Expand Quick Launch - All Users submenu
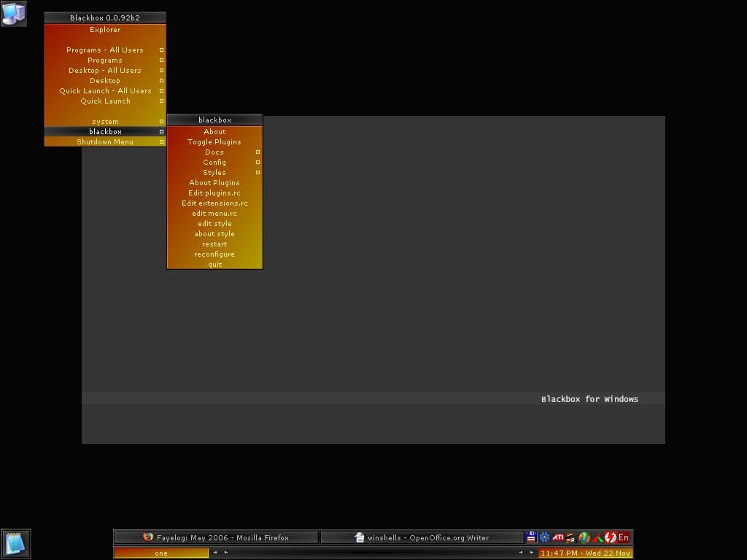The height and width of the screenshot is (560, 747). 105,91
